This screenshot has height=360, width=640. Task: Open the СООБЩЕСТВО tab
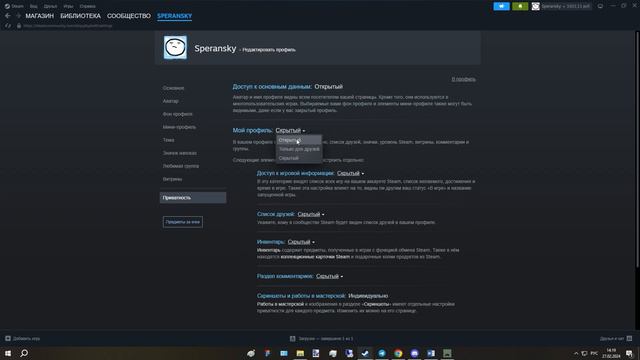point(129,16)
